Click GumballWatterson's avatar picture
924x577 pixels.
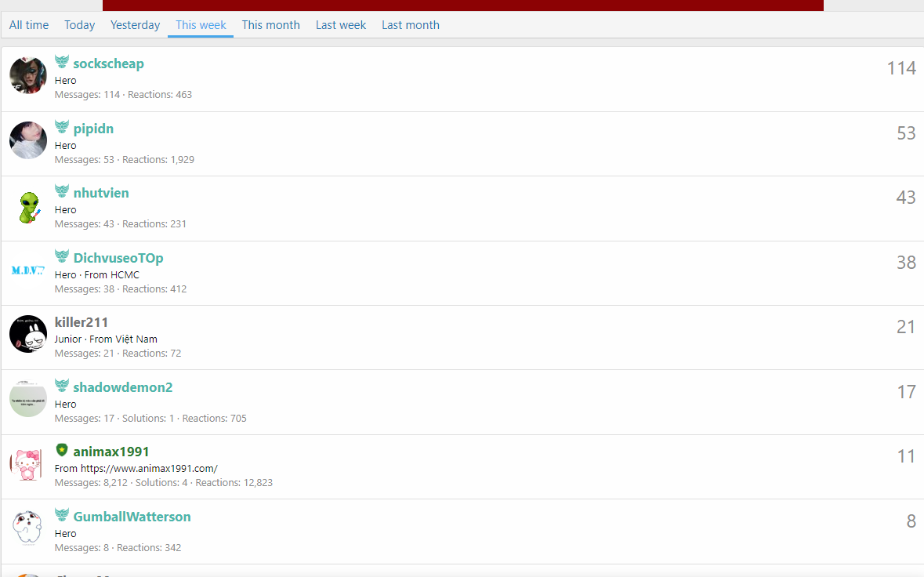point(27,527)
